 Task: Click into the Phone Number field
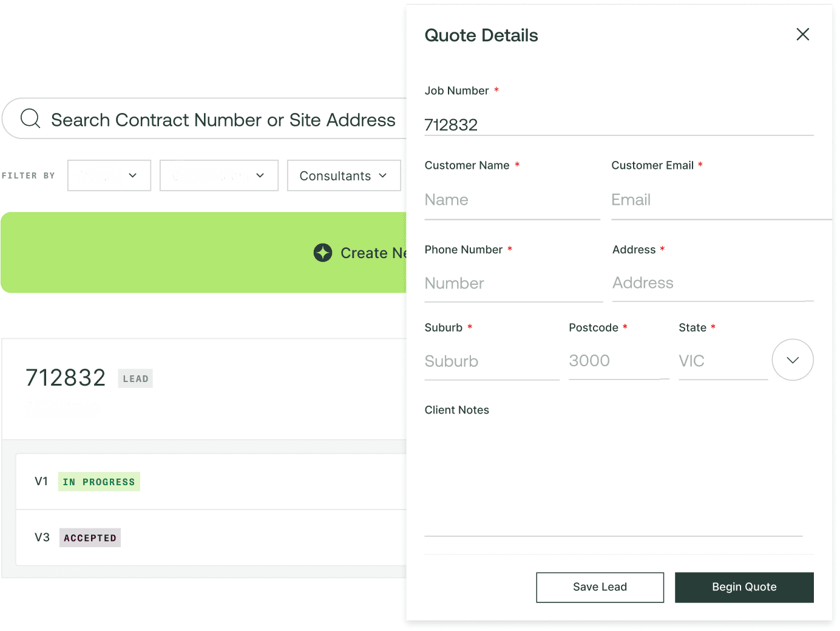pyautogui.click(x=513, y=284)
